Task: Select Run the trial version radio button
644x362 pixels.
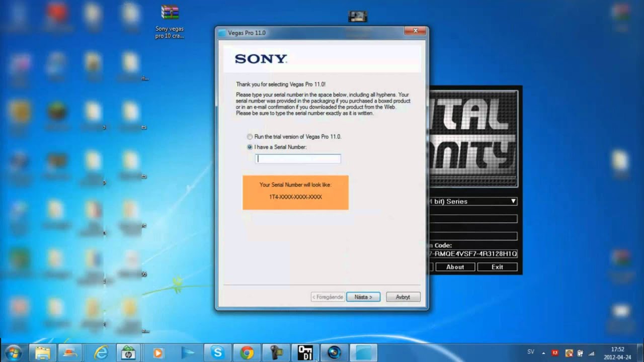Action: click(250, 137)
